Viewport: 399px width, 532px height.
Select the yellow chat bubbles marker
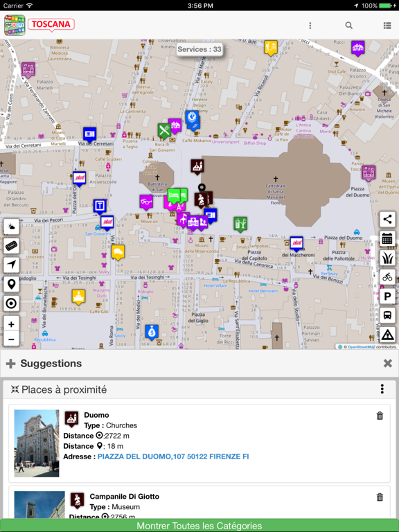[x=118, y=252]
